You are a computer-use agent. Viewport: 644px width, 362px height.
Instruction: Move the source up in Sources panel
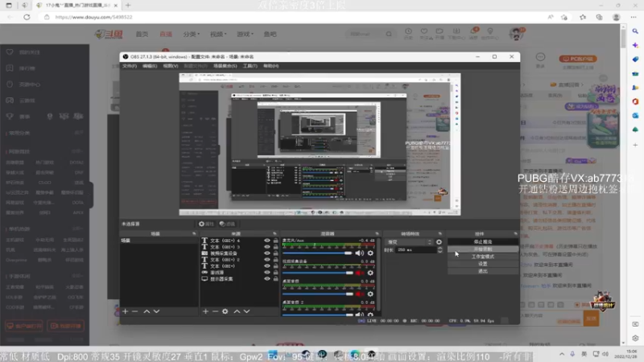237,311
